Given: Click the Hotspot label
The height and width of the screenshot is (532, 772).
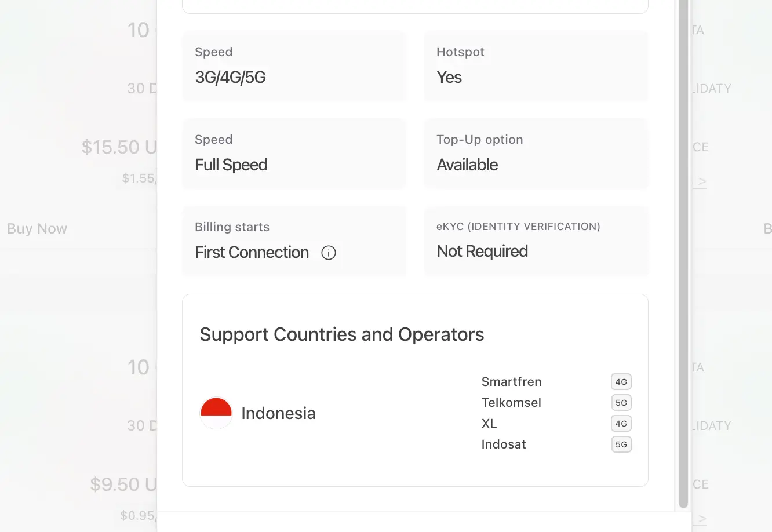Looking at the screenshot, I should click(460, 52).
